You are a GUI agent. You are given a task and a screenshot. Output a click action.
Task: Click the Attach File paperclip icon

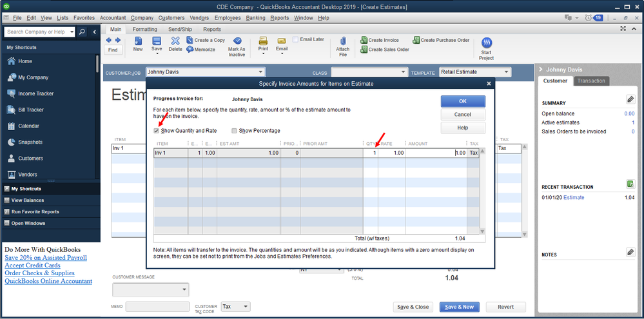(344, 41)
